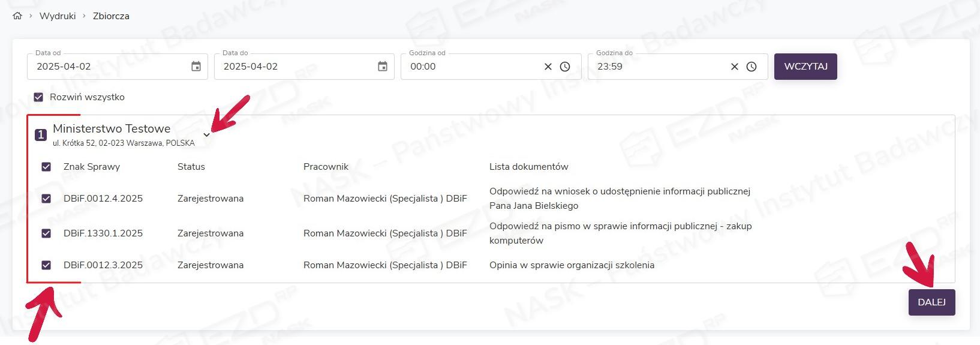Click into the Godzina do time field
The image size is (980, 345).
click(x=657, y=67)
